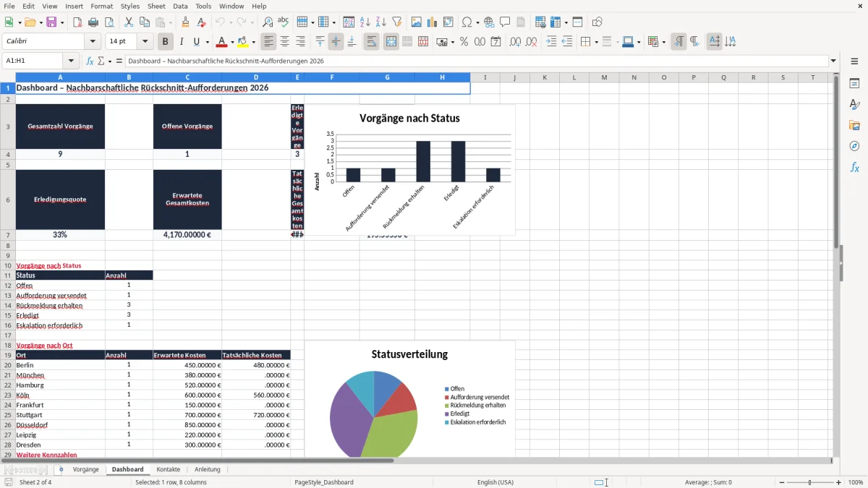
Task: Click the 100% zoom level label
Action: (x=856, y=482)
